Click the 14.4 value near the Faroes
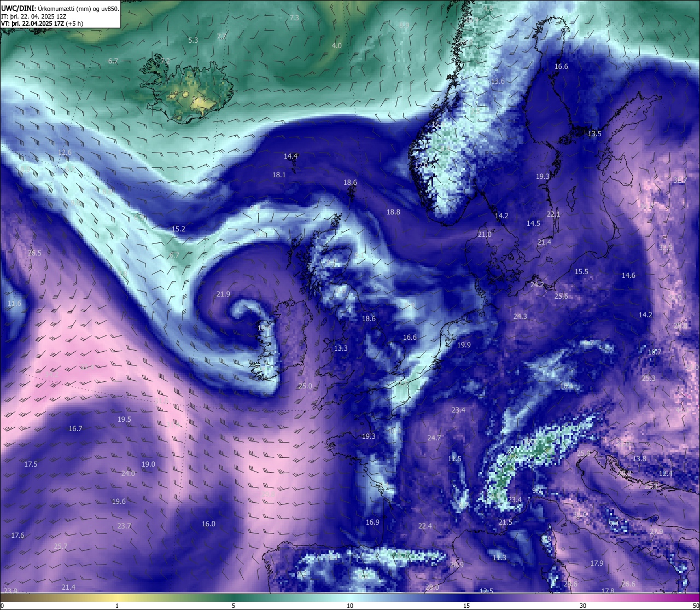The height and width of the screenshot is (610, 700). click(x=290, y=156)
